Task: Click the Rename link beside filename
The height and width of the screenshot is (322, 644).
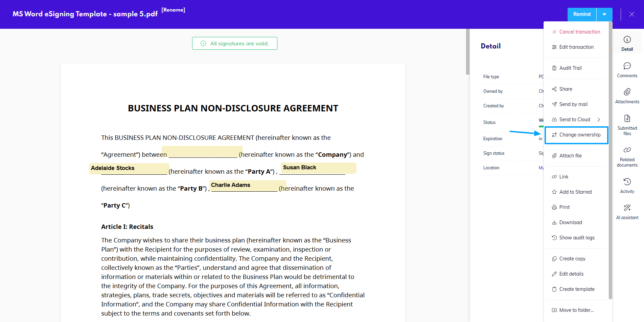Action: pyautogui.click(x=173, y=10)
